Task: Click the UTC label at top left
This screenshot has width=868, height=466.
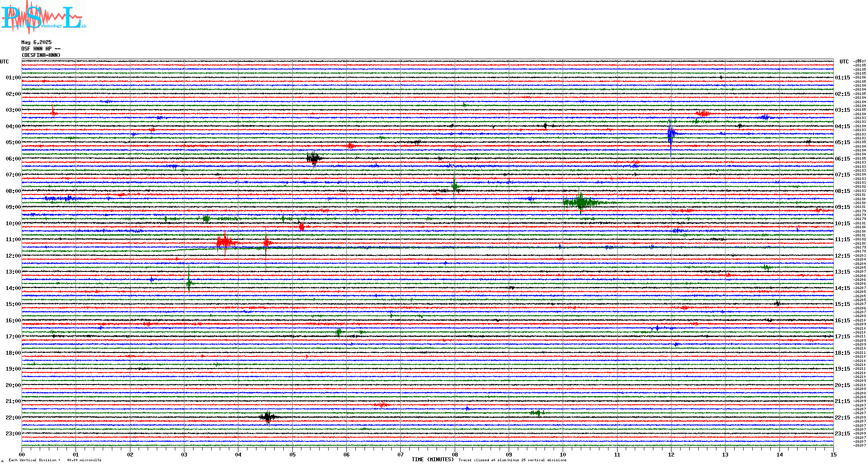Action: [x=4, y=62]
